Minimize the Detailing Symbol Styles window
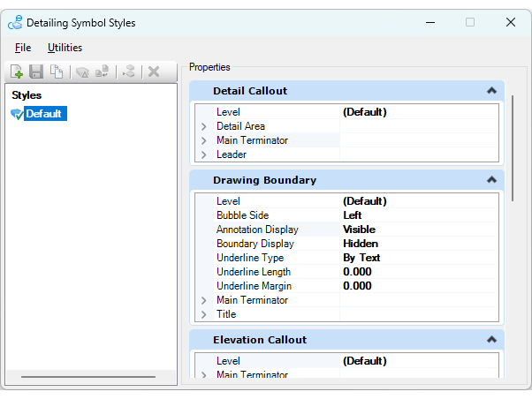 pos(430,23)
